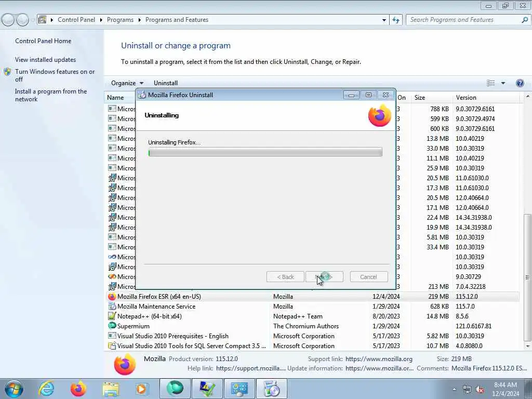Click the https://www.mozilla.org support link text
This screenshot has height=399, width=532.
pos(379,359)
